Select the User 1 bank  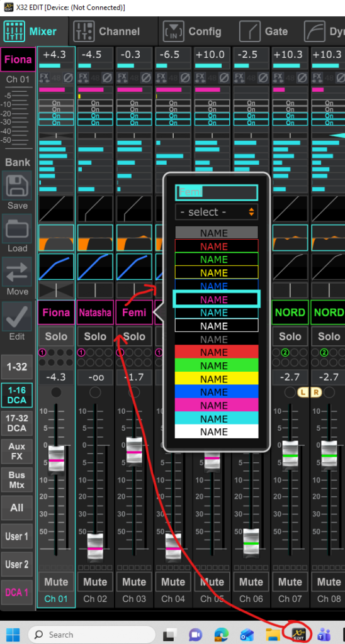(x=17, y=536)
